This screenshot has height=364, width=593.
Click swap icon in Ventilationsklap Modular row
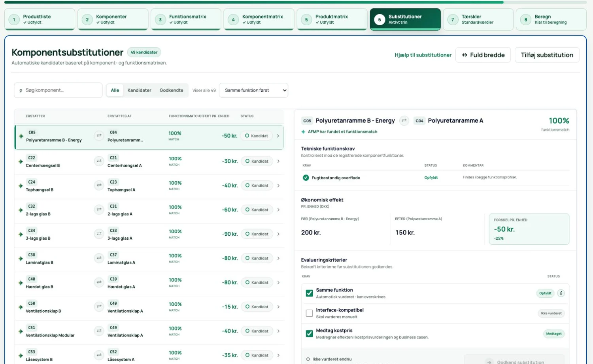(99, 331)
